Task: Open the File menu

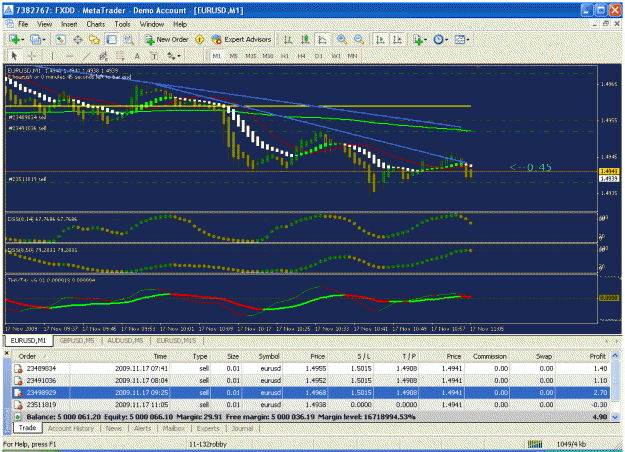Action: [23, 24]
